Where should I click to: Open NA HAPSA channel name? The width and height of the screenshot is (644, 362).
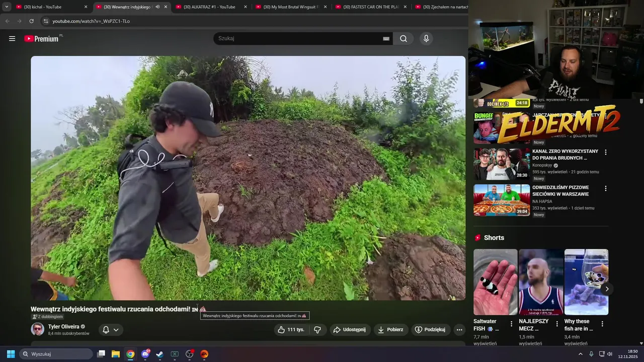point(542,201)
